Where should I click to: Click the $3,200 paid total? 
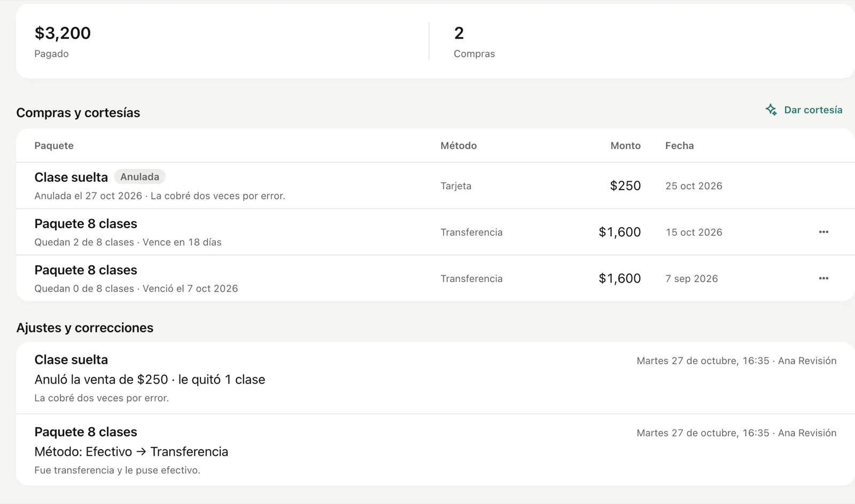(63, 33)
